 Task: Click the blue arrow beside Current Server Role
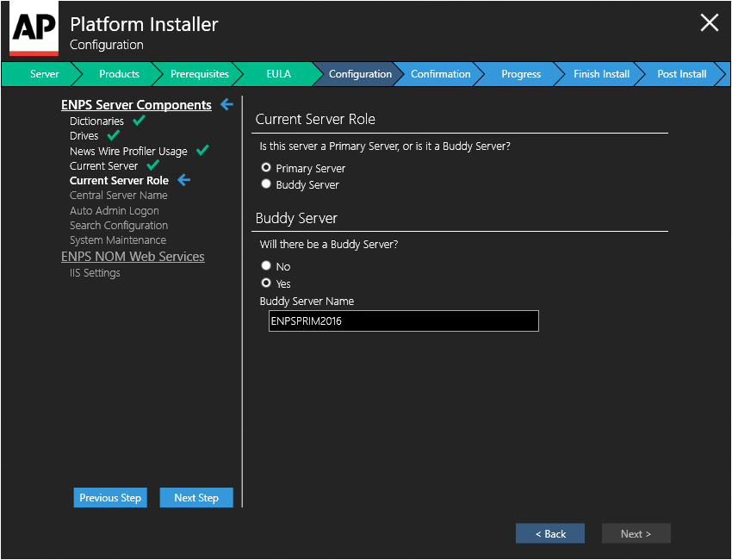point(184,180)
